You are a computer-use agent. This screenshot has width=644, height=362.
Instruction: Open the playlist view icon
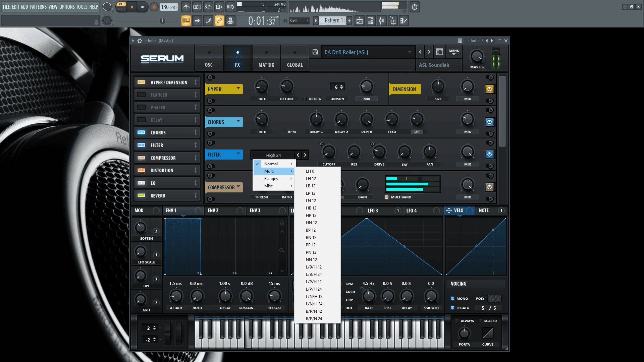pos(360,21)
